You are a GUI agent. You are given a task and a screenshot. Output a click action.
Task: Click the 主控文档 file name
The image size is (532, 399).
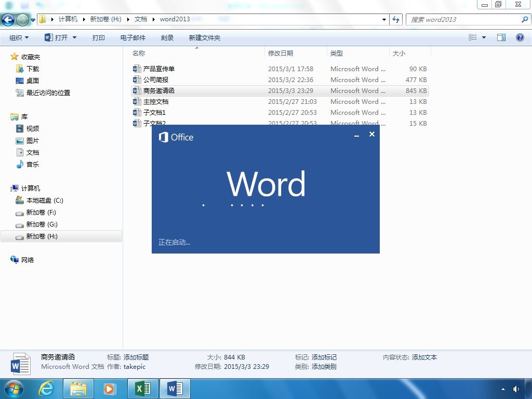click(x=156, y=101)
